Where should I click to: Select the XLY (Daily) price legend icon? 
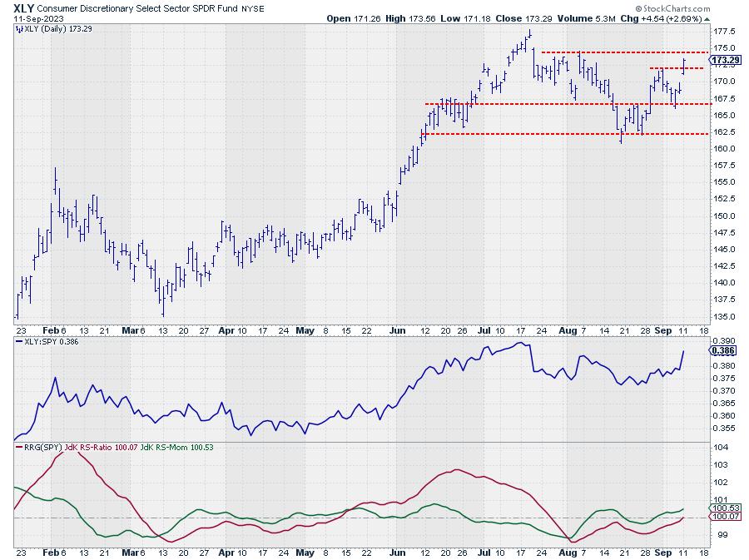pyautogui.click(x=18, y=29)
